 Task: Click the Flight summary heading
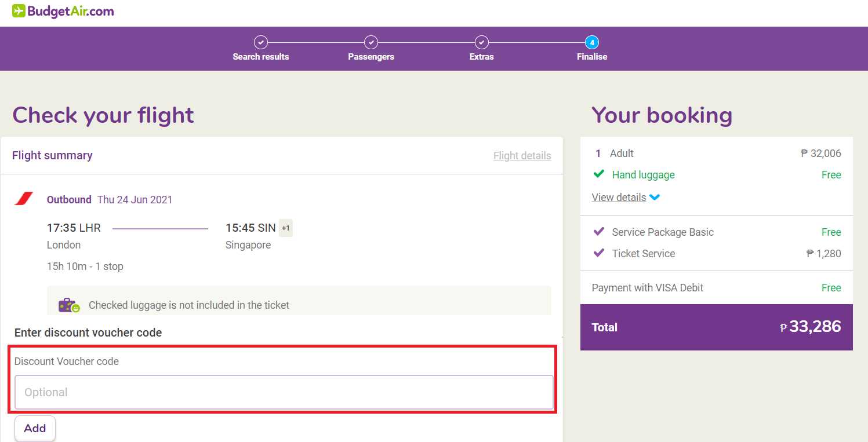pyautogui.click(x=52, y=155)
